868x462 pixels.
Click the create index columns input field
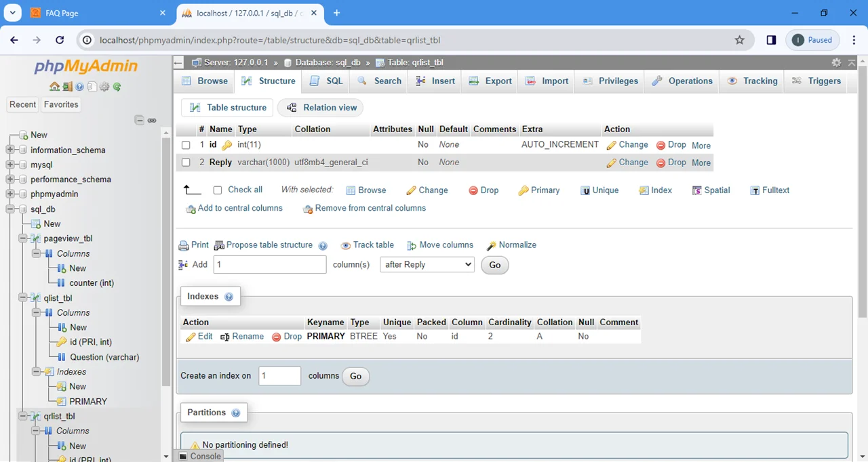pyautogui.click(x=280, y=376)
